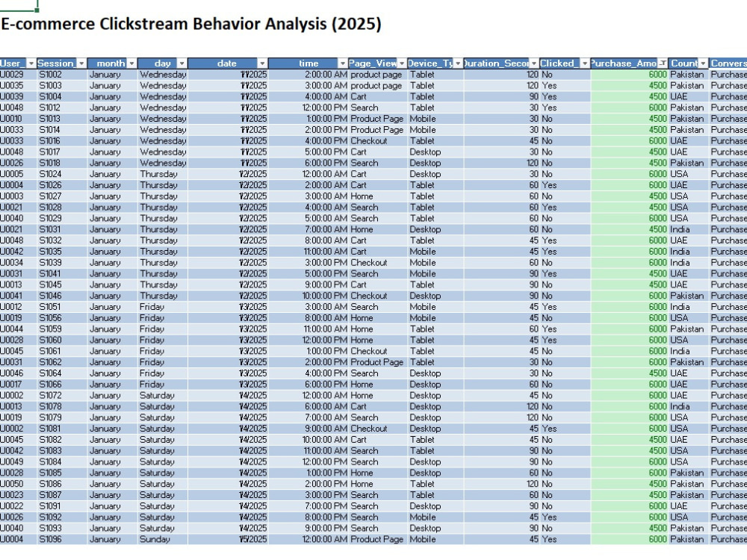Select the session cell S1013

[x=63, y=119]
